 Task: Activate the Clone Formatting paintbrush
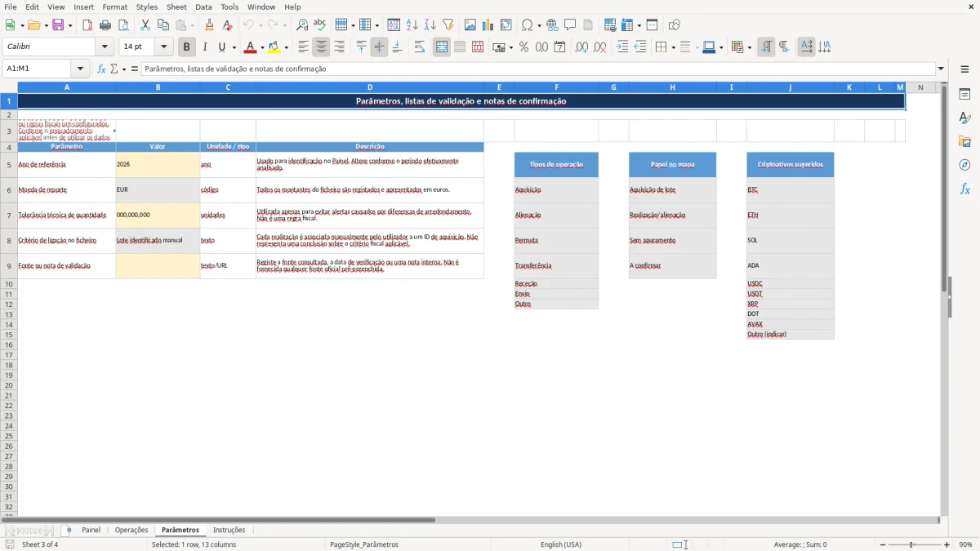click(x=210, y=25)
